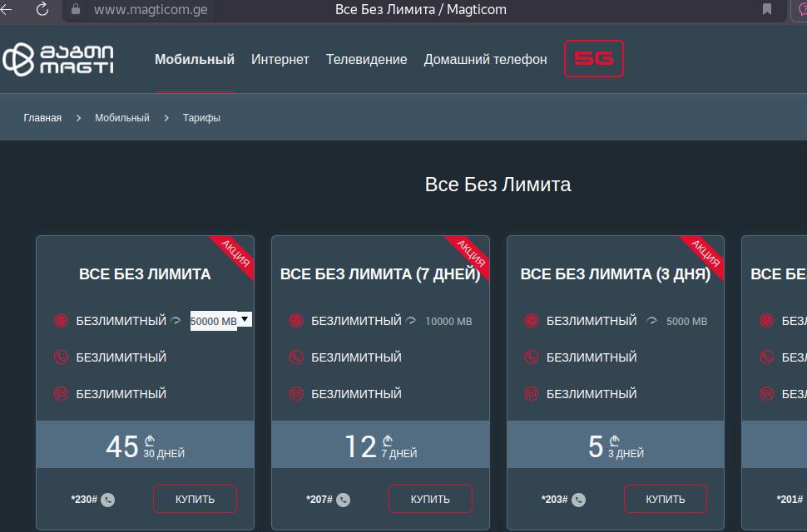Click phone icon next to *207#
This screenshot has width=807, height=532.
344,500
